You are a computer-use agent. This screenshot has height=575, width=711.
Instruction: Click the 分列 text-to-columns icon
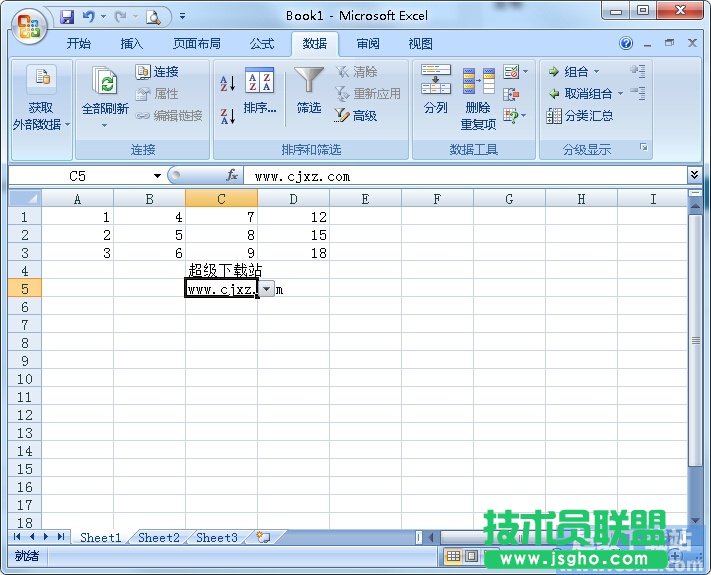point(435,90)
